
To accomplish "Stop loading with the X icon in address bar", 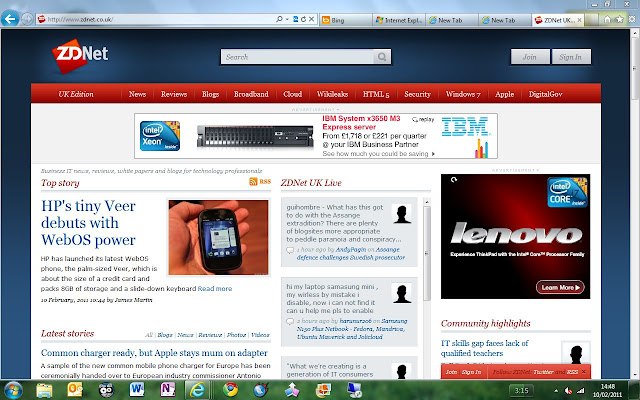I will coord(311,19).
